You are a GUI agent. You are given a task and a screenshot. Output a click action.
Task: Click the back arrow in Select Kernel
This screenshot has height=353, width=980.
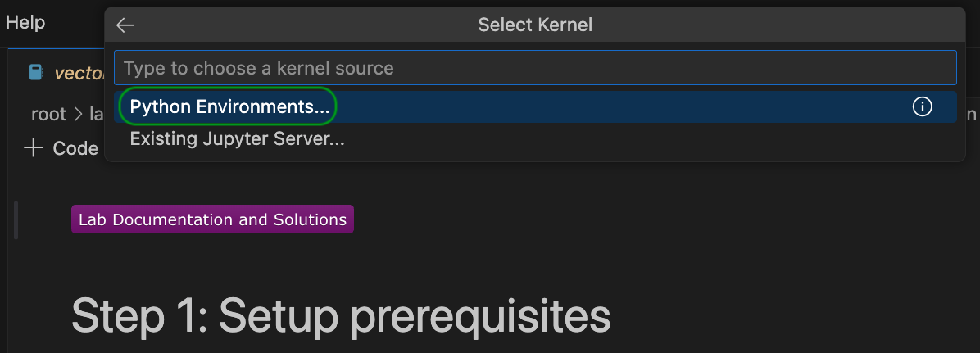click(x=125, y=25)
